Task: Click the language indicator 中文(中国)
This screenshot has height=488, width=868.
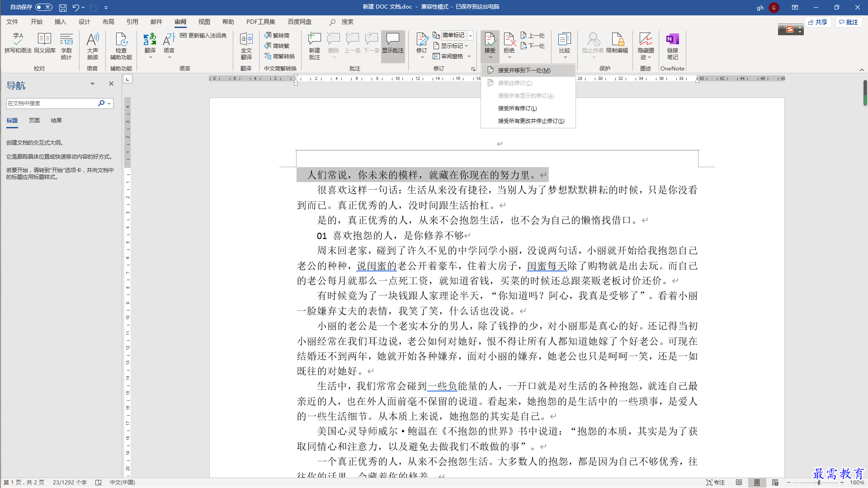Action: coord(123,483)
